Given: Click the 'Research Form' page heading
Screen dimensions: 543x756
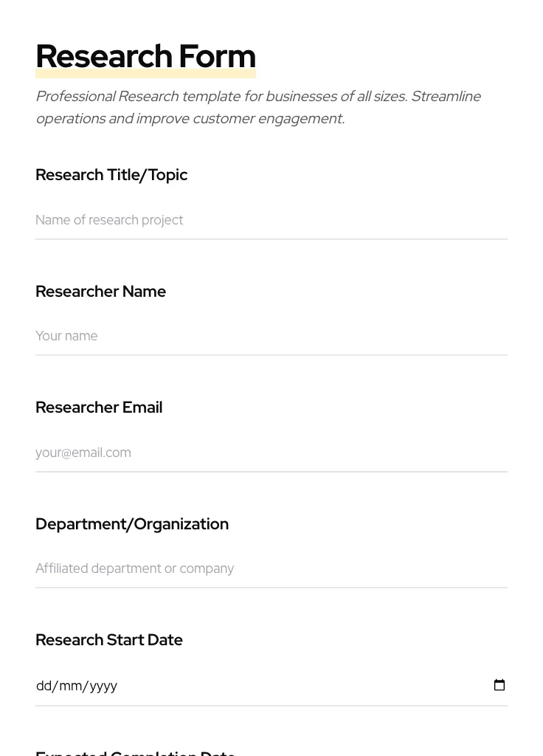Looking at the screenshot, I should pyautogui.click(x=145, y=56).
